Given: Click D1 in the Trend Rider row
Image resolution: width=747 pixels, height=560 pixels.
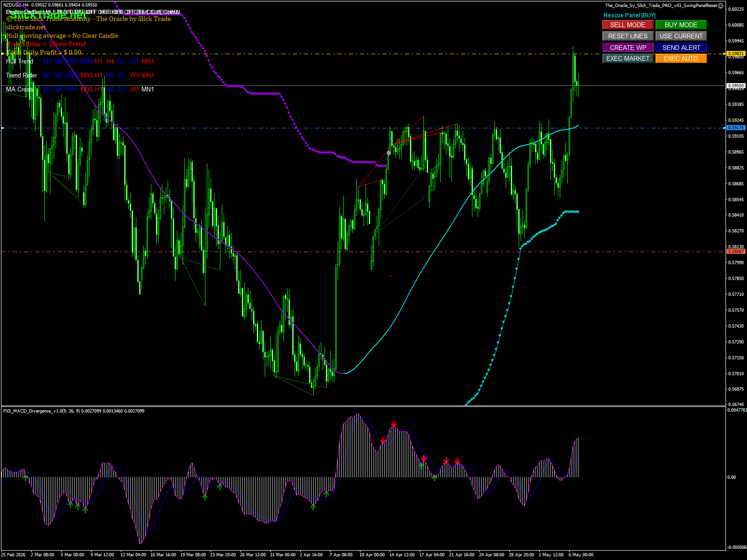Looking at the screenshot, I should coord(122,75).
